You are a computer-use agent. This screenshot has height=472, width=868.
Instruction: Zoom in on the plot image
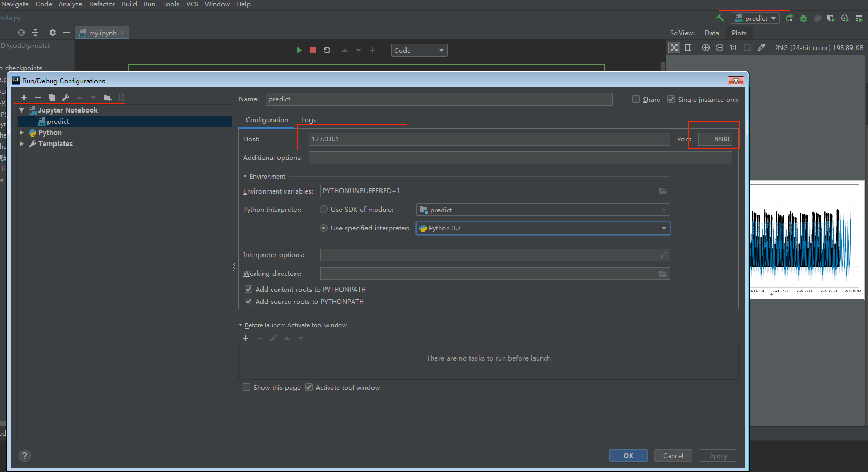click(x=706, y=47)
